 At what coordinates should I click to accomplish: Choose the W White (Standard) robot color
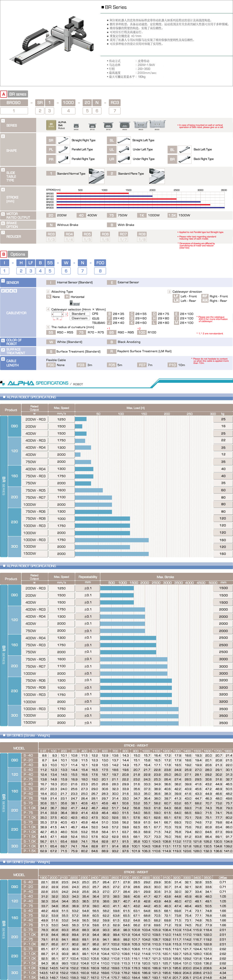click(x=51, y=342)
